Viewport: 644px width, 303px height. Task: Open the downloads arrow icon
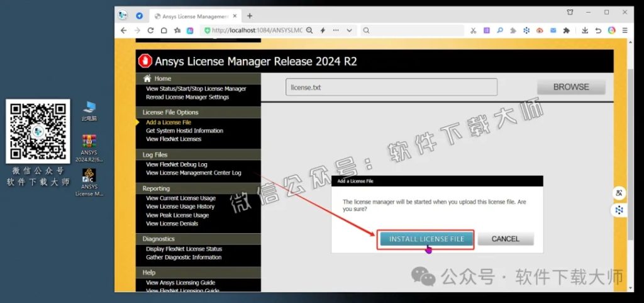(585, 30)
